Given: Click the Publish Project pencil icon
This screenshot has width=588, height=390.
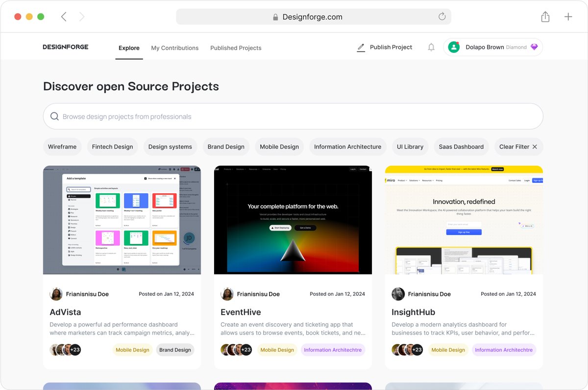Looking at the screenshot, I should coord(361,47).
